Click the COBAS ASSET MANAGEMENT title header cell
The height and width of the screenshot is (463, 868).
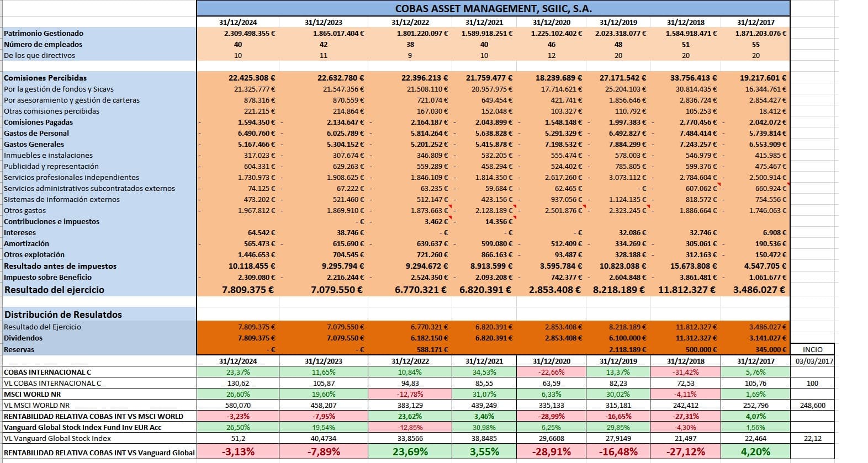493,8
